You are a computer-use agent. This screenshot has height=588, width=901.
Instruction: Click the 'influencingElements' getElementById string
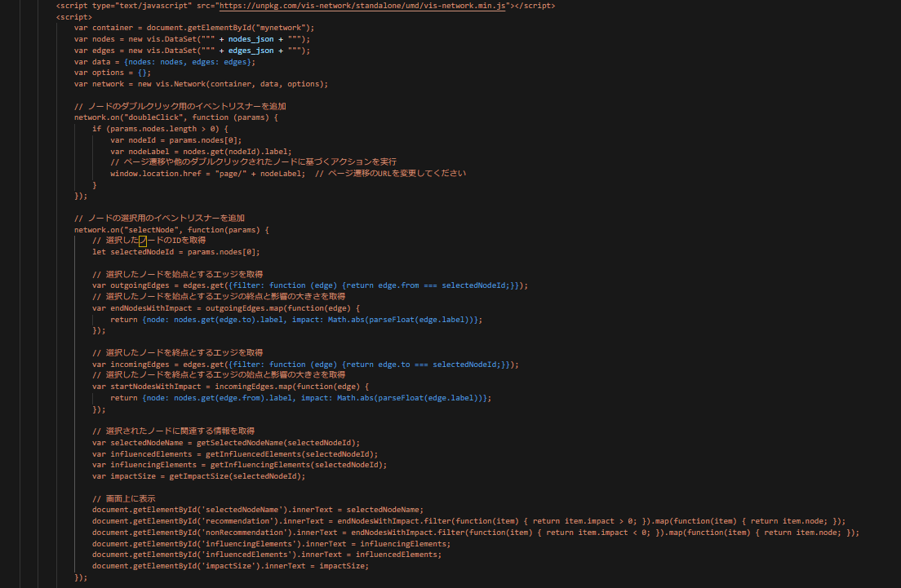[x=252, y=544]
